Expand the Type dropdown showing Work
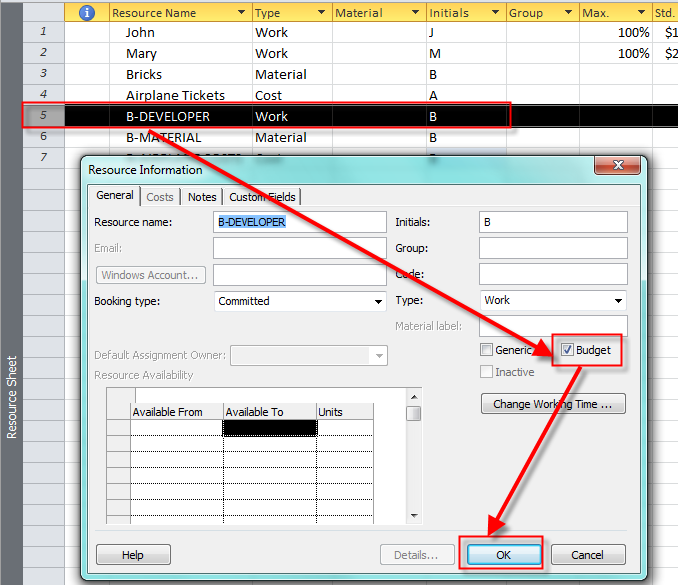The height and width of the screenshot is (585, 678). click(x=619, y=300)
